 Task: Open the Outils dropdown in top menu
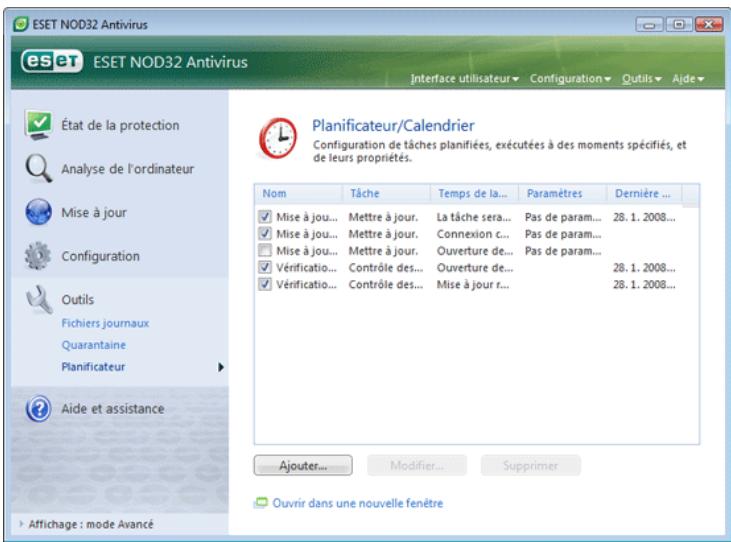click(x=641, y=79)
